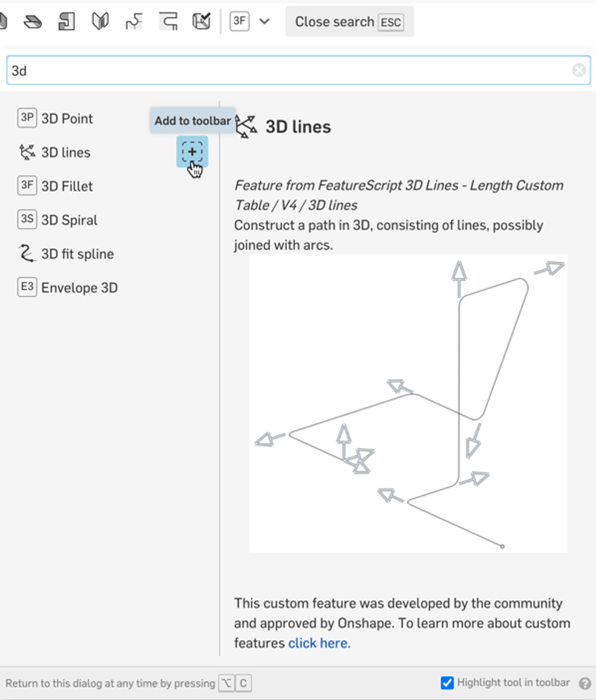Screen dimensions: 596x700
Task: Click the flat sheet icon in toolbar
Action: pos(32,22)
